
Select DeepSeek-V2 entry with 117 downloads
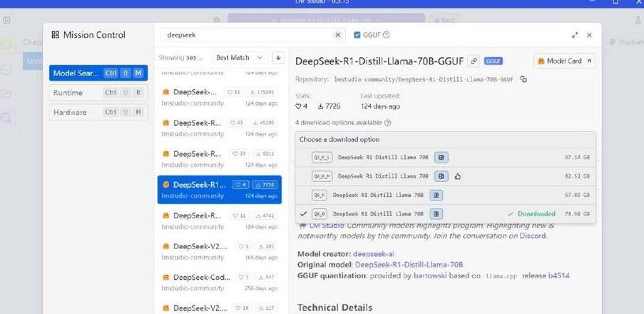pos(220,308)
